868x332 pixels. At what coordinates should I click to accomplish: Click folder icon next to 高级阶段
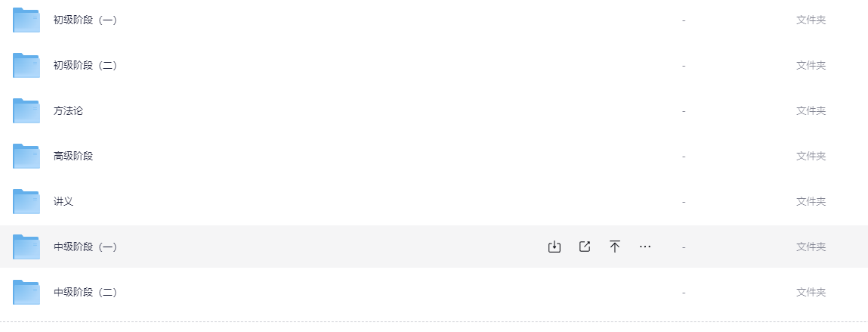(x=26, y=157)
